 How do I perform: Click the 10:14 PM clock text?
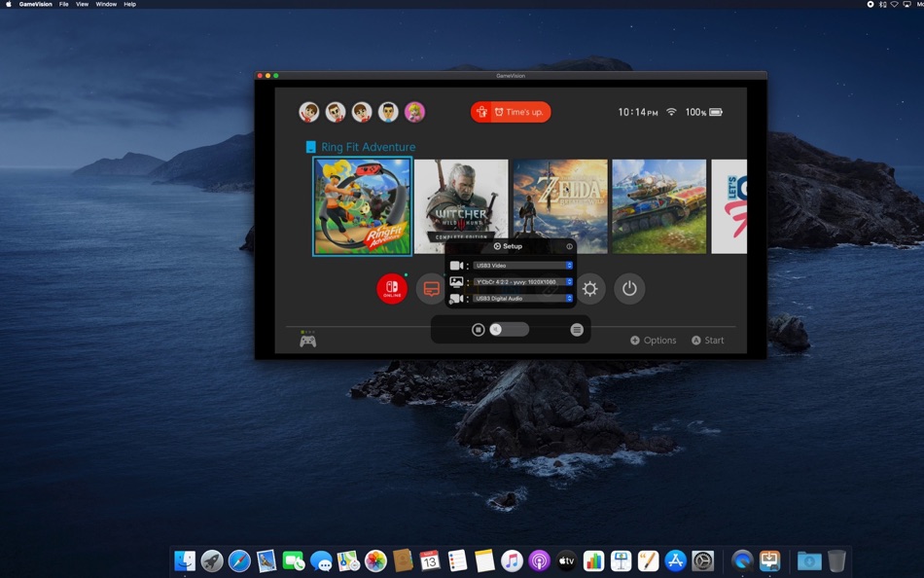pyautogui.click(x=638, y=112)
